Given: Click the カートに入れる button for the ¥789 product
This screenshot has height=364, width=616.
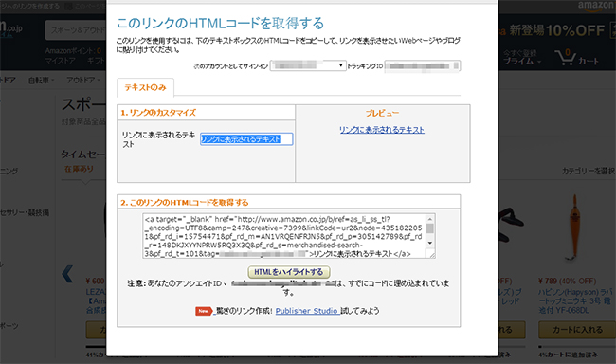Looking at the screenshot, I should [x=577, y=330].
